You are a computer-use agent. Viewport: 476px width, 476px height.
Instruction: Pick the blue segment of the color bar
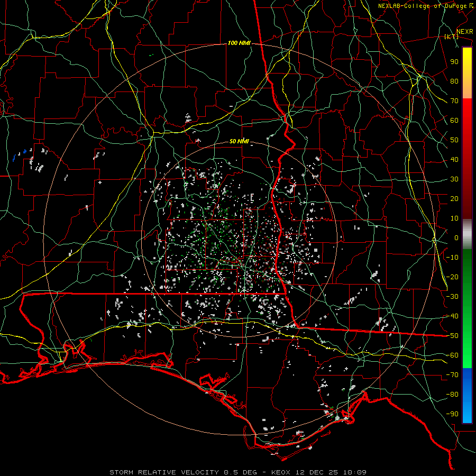click(467, 395)
